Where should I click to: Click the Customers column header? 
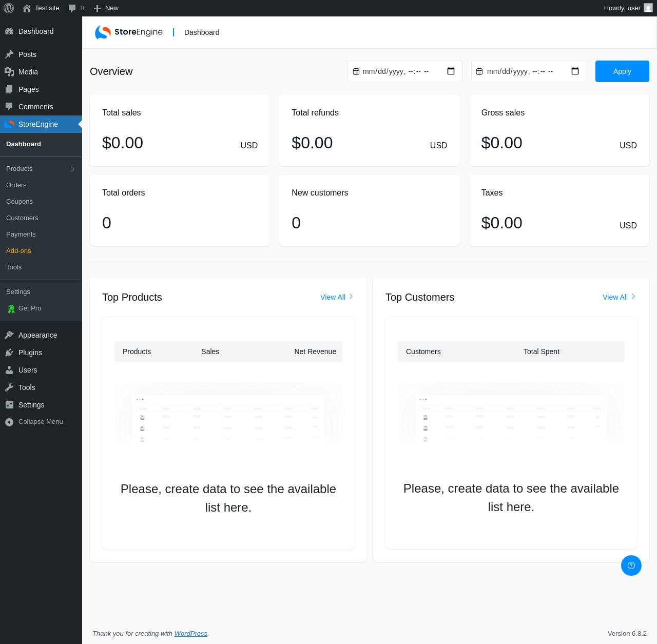[423, 352]
